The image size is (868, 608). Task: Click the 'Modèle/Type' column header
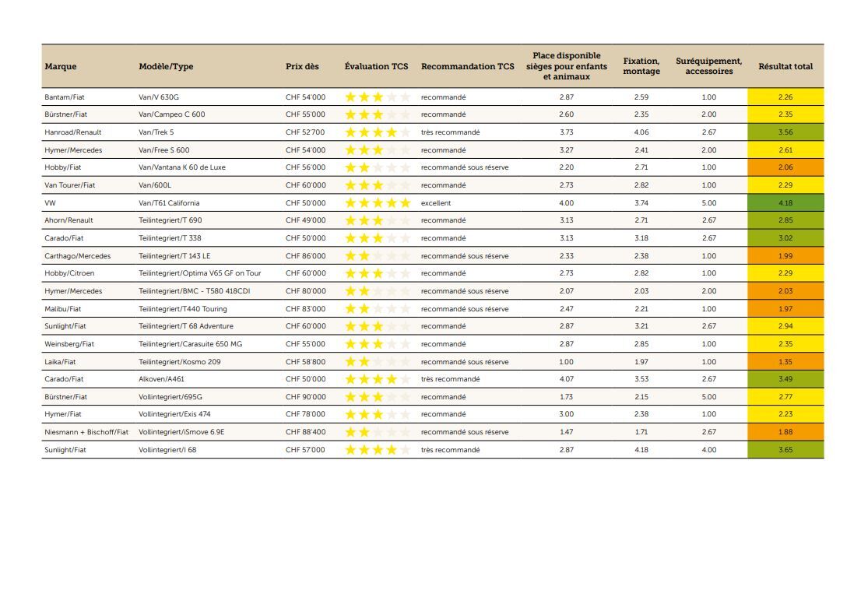click(166, 66)
